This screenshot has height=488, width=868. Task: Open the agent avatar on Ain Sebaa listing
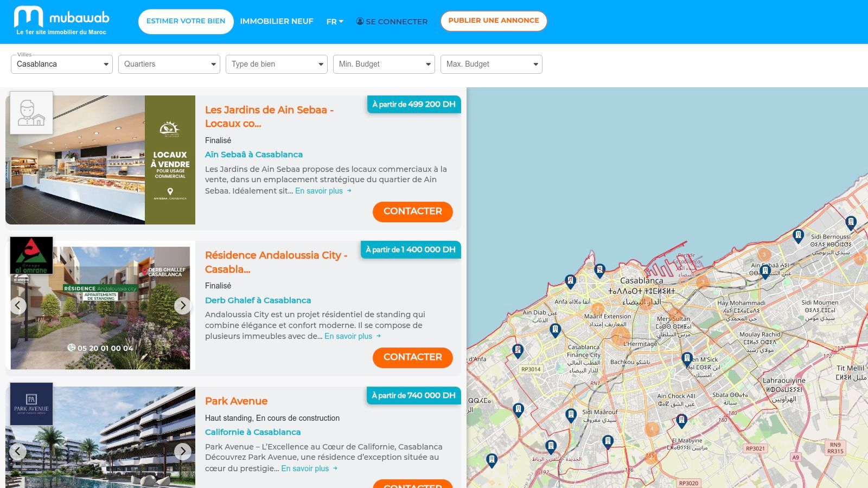tap(31, 113)
